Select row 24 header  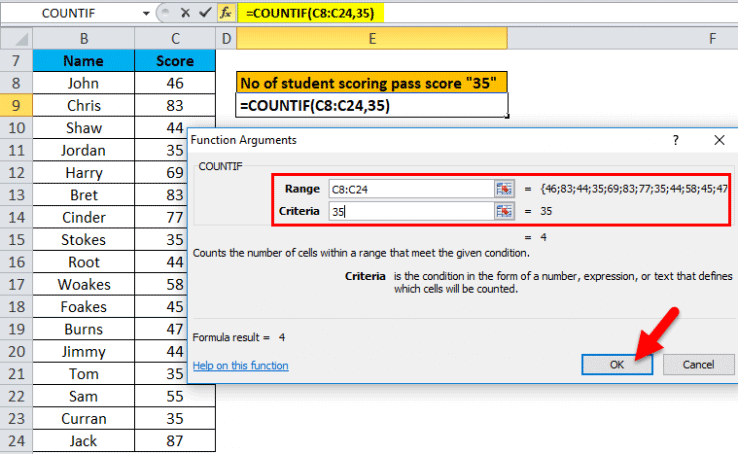(x=16, y=441)
